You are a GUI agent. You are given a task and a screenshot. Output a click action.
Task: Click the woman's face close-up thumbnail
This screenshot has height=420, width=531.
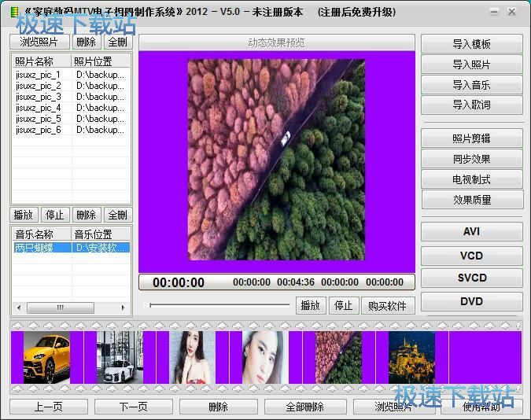[x=266, y=357]
